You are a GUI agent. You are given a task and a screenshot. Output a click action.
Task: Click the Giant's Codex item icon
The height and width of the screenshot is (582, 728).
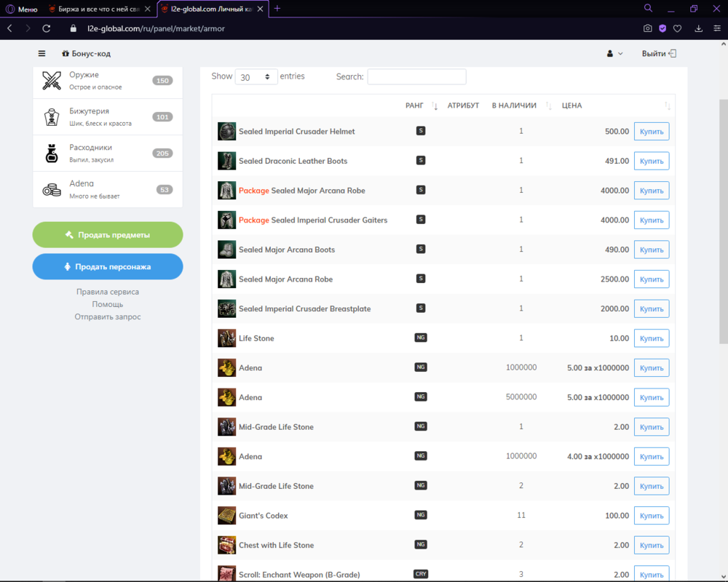226,515
